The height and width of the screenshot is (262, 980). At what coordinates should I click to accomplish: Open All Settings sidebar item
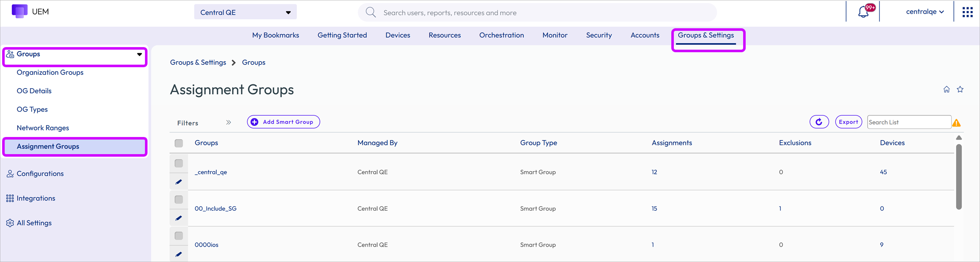click(34, 223)
